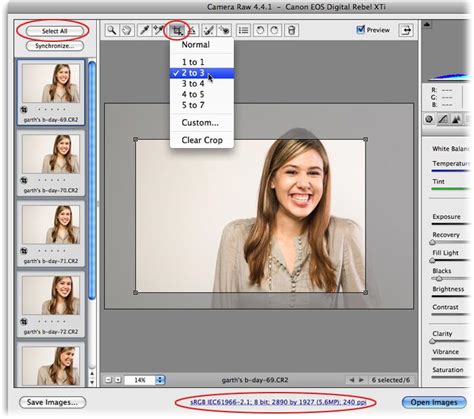The width and height of the screenshot is (474, 419).
Task: Rotate image counterclockwise
Action: point(260,30)
